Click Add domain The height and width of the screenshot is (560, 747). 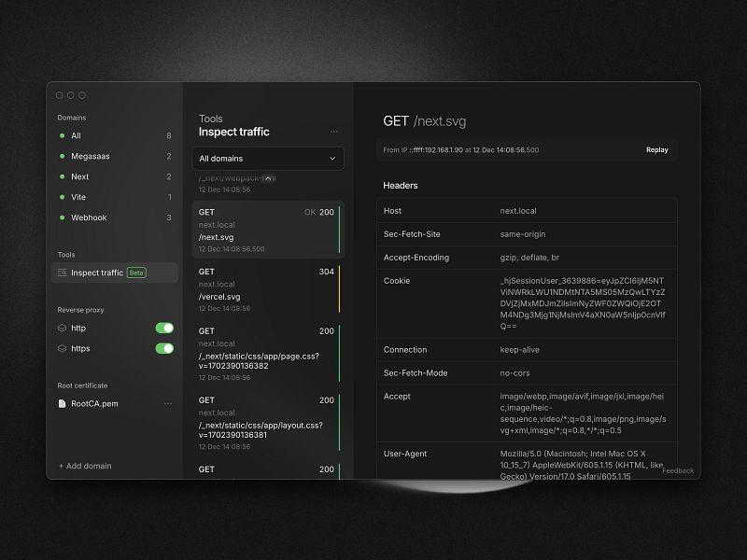point(85,466)
